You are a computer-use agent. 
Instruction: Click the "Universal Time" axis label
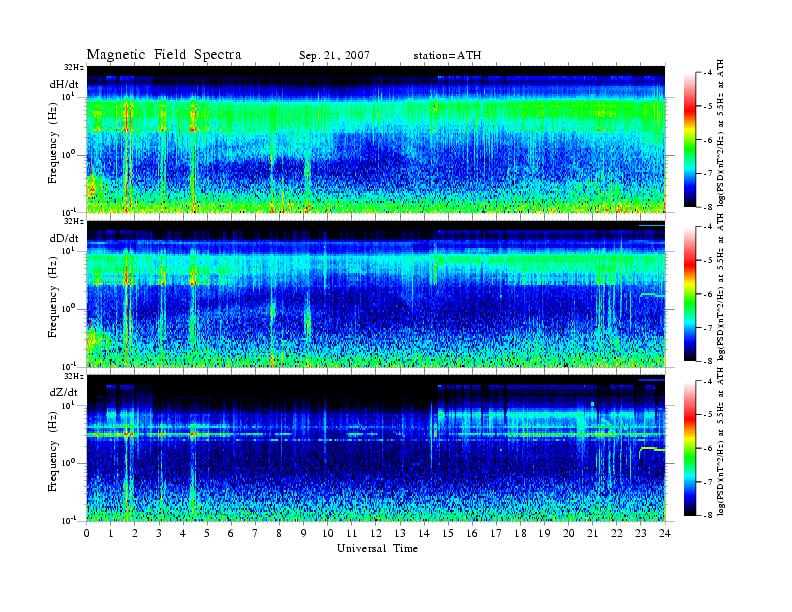[x=377, y=548]
